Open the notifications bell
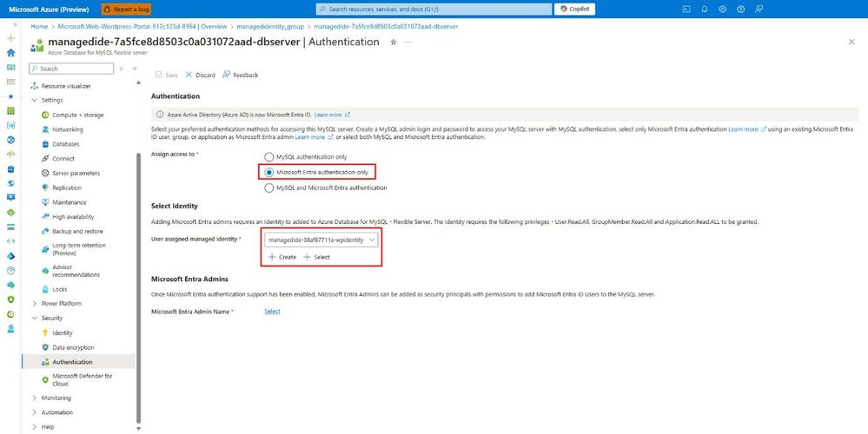Screen dimensions: 868x434 (x=704, y=9)
